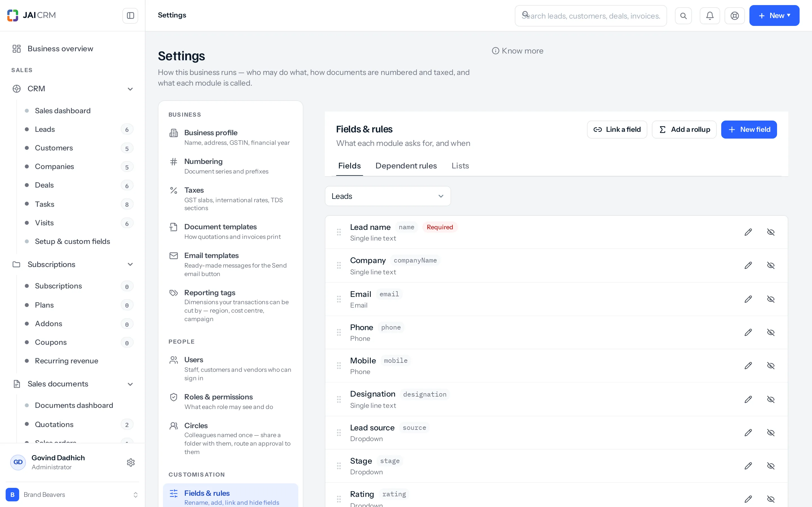Edit the Email field pencil
The width and height of the screenshot is (812, 507).
click(x=748, y=299)
